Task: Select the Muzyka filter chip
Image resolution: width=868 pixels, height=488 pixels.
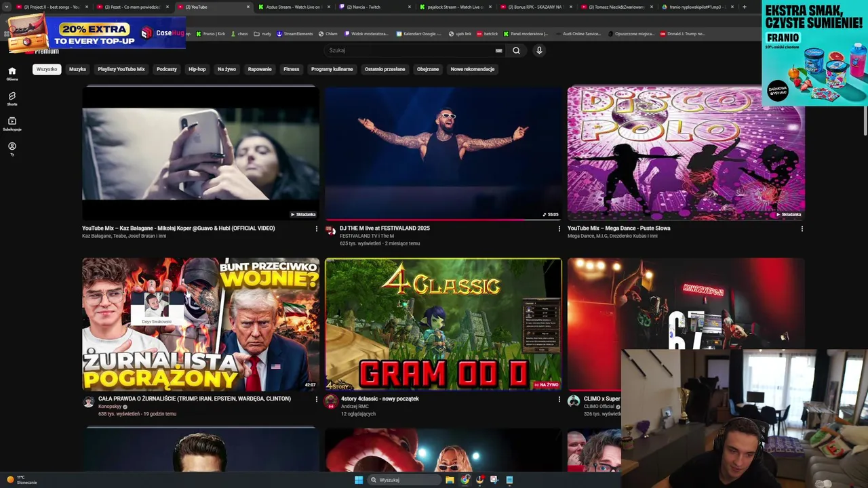Action: tap(77, 69)
